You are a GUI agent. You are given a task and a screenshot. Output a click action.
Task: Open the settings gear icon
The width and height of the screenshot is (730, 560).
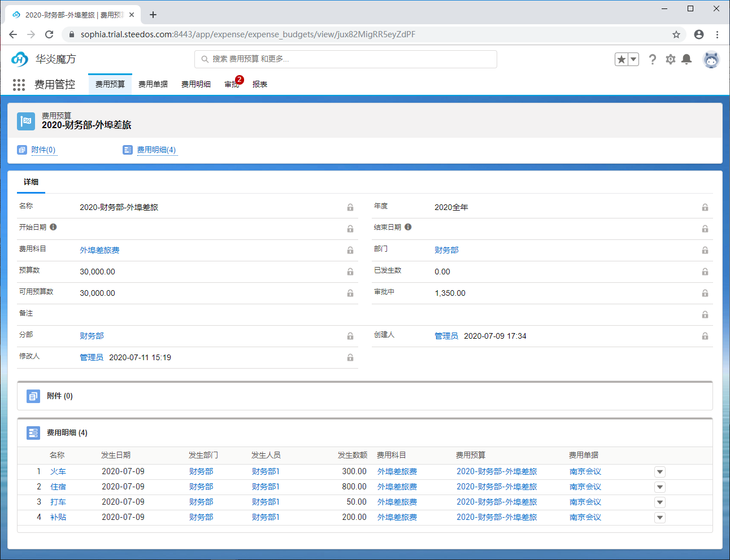tap(670, 59)
